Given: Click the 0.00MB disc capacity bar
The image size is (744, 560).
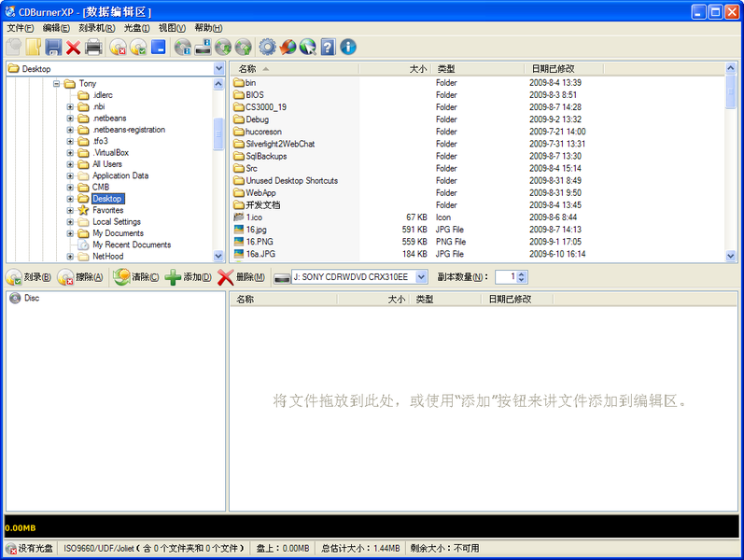Looking at the screenshot, I should (x=372, y=527).
